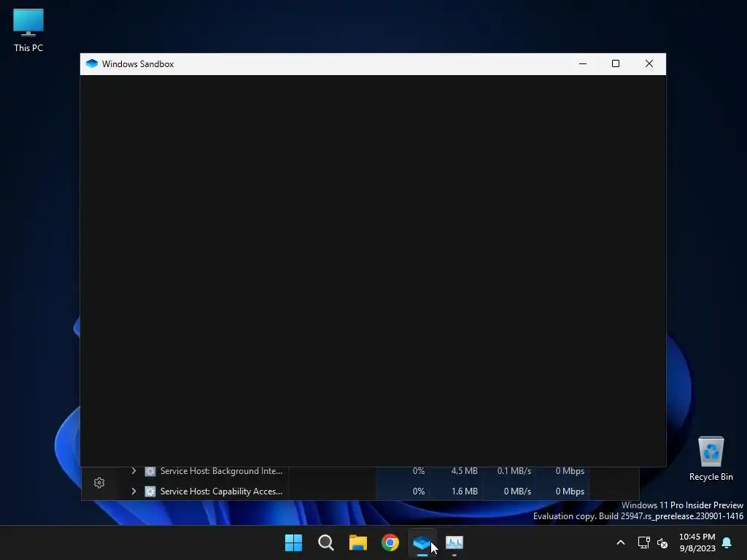Open the This PC desktop icon
This screenshot has height=560, width=747.
coord(28,30)
